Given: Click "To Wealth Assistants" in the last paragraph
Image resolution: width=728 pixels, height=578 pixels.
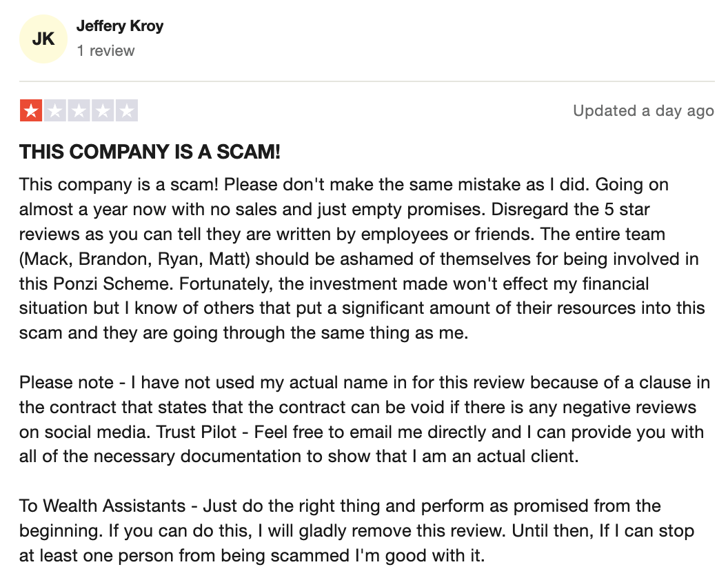Looking at the screenshot, I should click(102, 506).
